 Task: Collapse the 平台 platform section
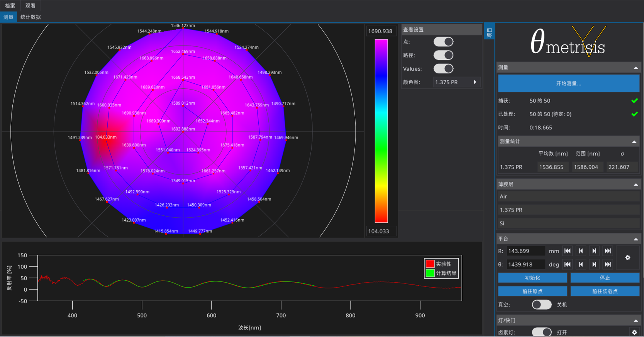636,239
